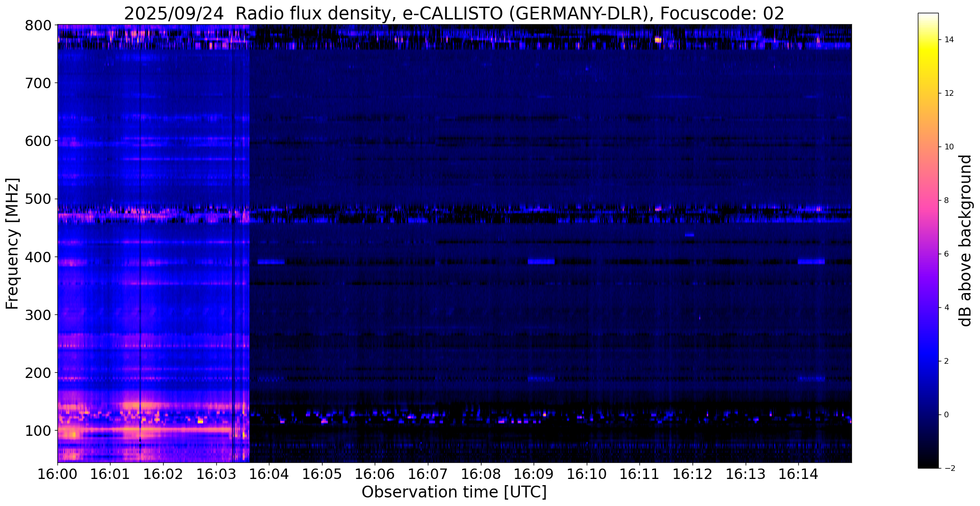Viewport: 980px width, 506px height.
Task: Click the 100 frequency tick label
Action: click(x=37, y=431)
